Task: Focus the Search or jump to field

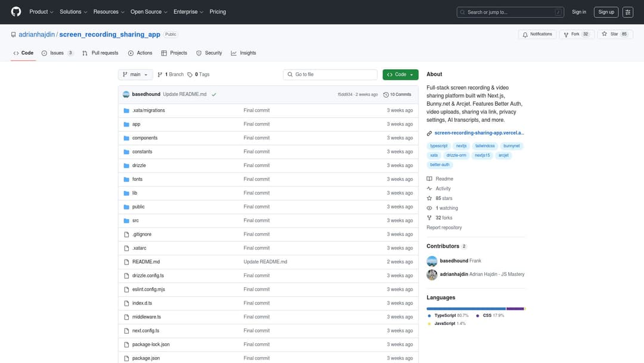Action: point(510,13)
